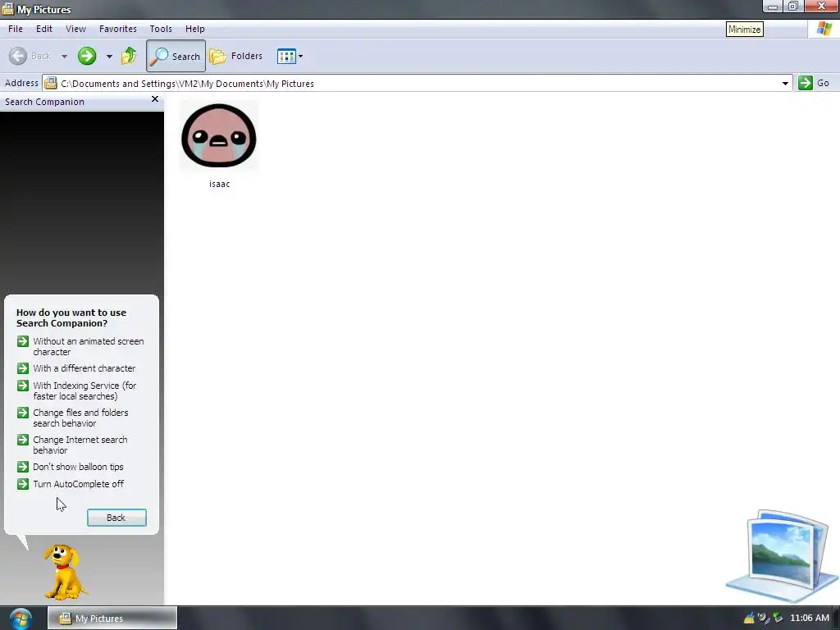Click inside the Address path field
The image size is (840, 630).
(418, 83)
